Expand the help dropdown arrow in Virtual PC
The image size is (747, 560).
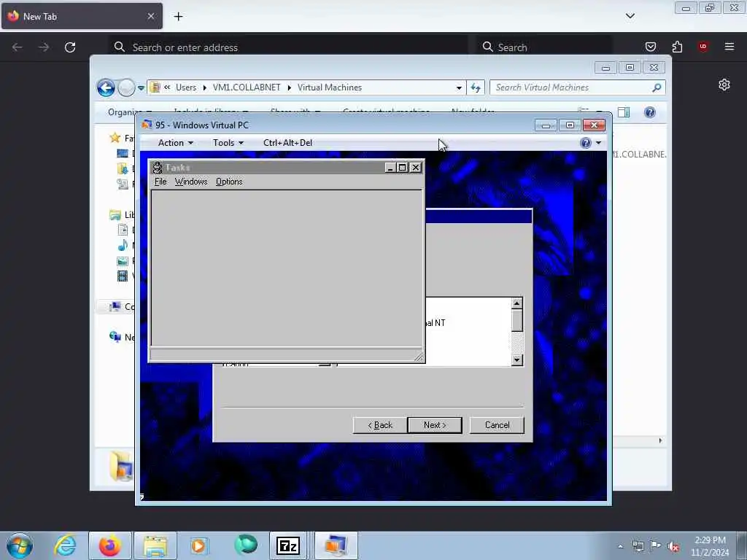598,143
